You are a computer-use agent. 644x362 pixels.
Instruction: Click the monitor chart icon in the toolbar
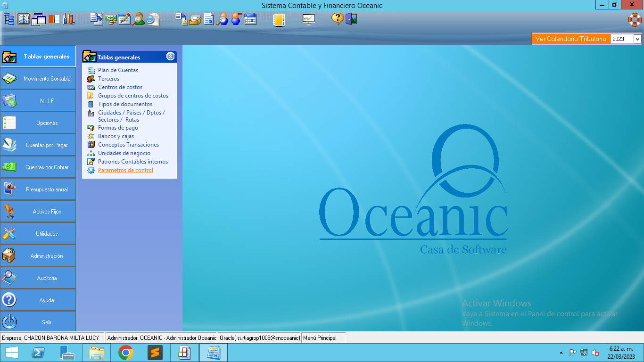click(309, 19)
